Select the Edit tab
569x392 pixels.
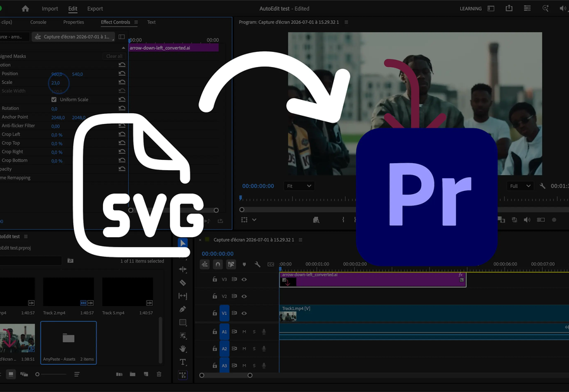pos(73,9)
